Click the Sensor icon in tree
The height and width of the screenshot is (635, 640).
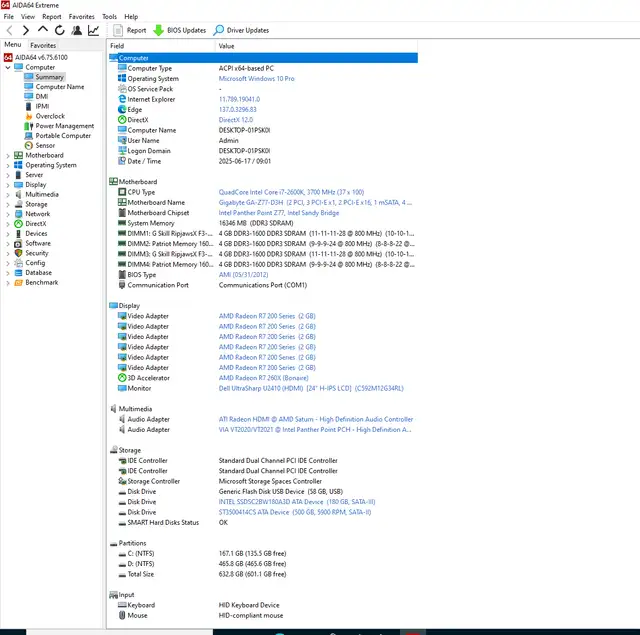pyautogui.click(x=29, y=145)
